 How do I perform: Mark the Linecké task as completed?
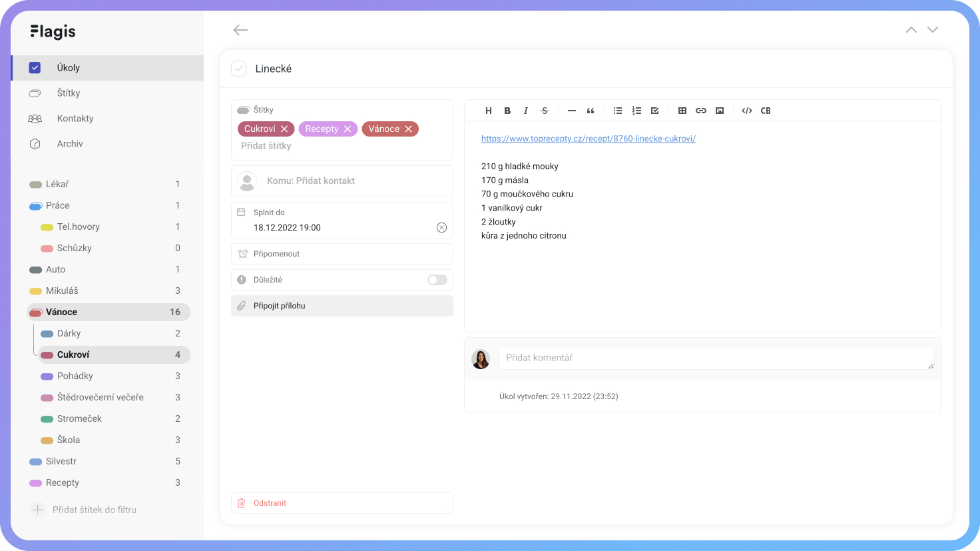point(239,69)
